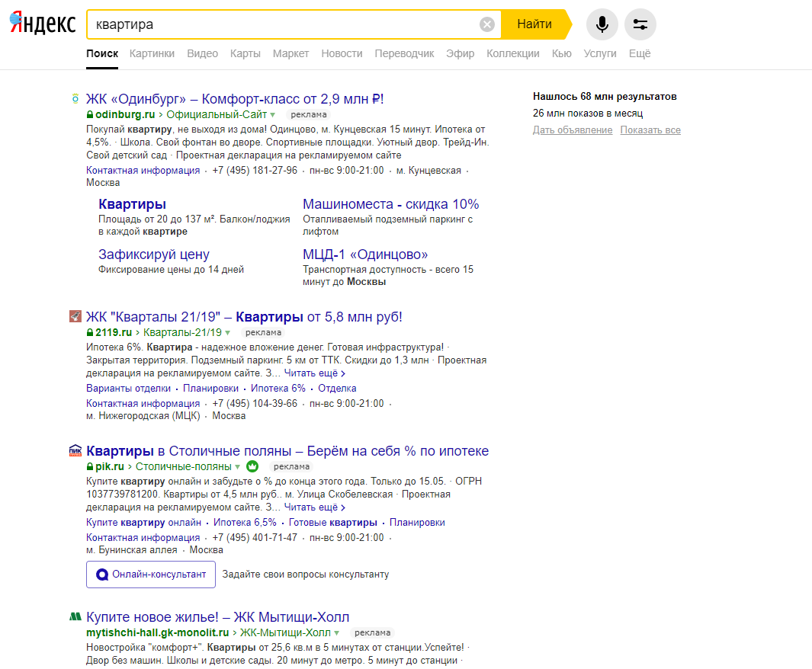Open Планировки link under Кварталы 21/19
The height and width of the screenshot is (669, 812).
click(210, 388)
